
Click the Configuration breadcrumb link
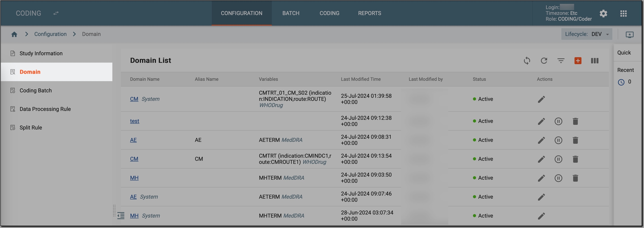(x=50, y=34)
